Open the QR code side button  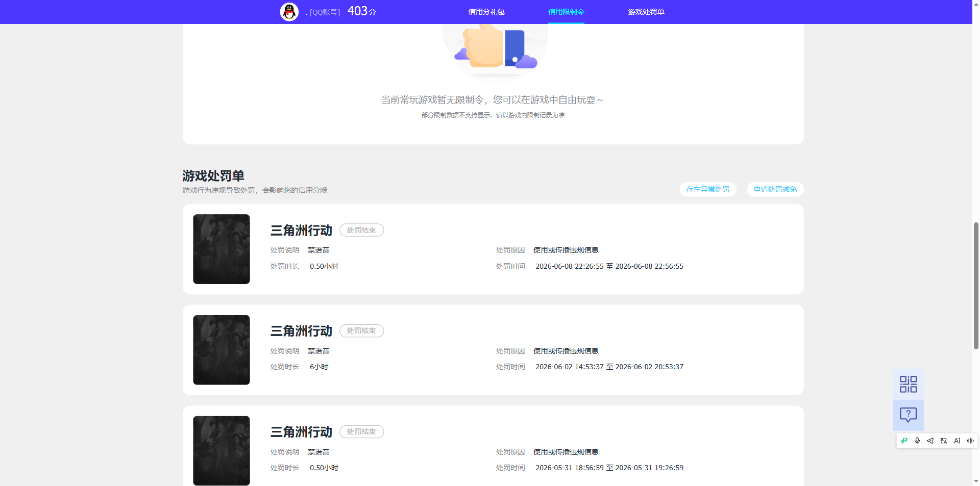908,384
